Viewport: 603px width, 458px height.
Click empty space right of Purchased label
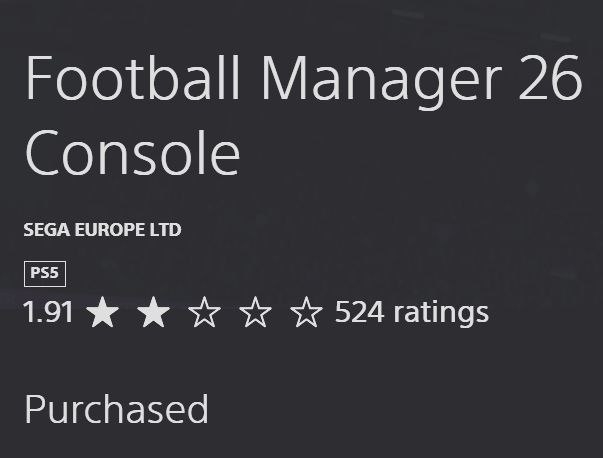(400, 410)
